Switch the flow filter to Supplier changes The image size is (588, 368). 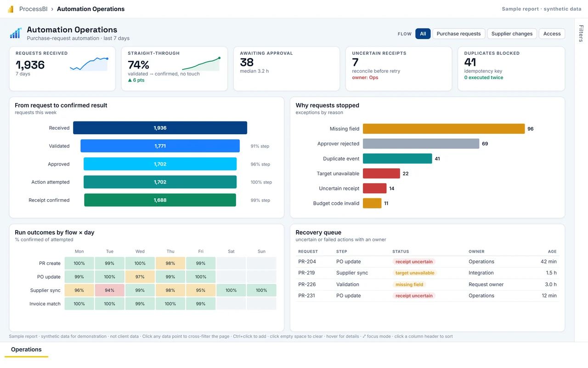[x=512, y=34]
